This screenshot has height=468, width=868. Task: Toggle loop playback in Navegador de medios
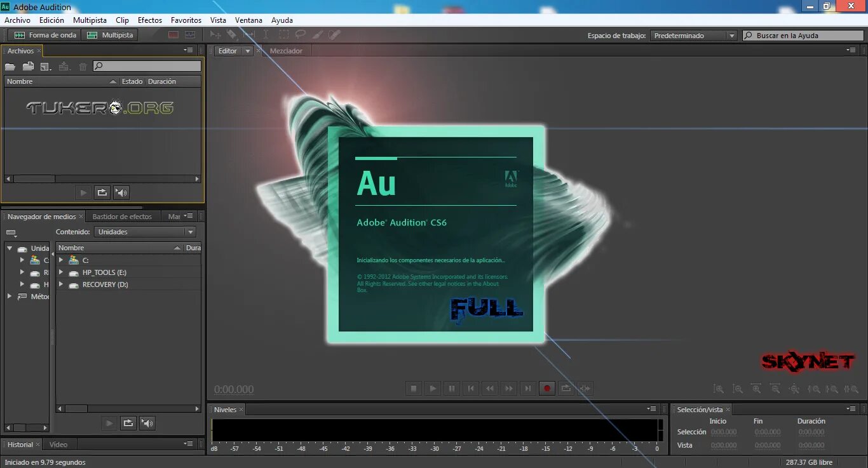pyautogui.click(x=128, y=423)
